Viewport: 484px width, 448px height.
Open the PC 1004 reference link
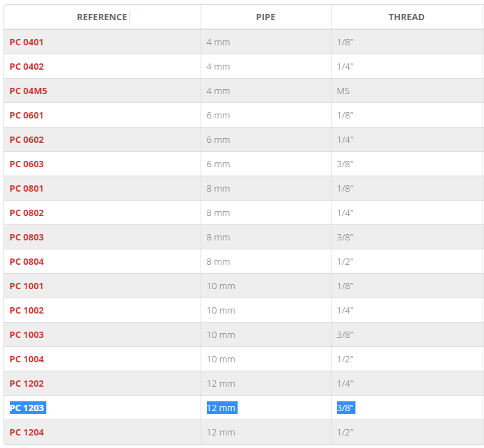[x=27, y=359]
